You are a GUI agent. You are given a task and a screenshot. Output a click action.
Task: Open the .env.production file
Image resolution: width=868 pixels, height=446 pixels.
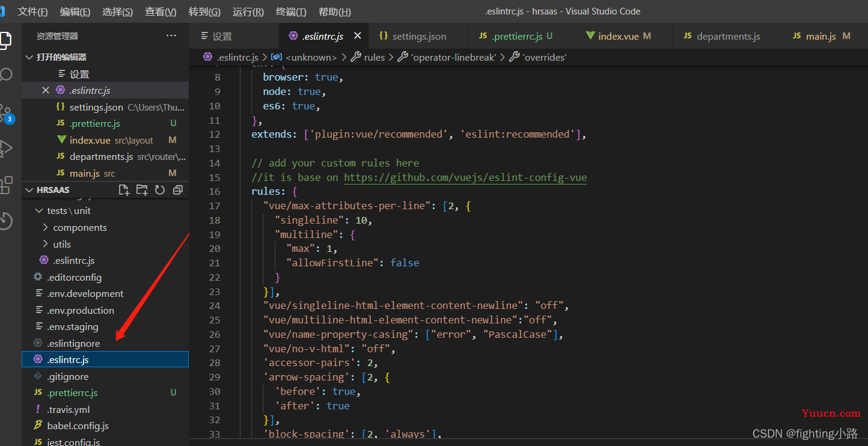(x=105, y=310)
